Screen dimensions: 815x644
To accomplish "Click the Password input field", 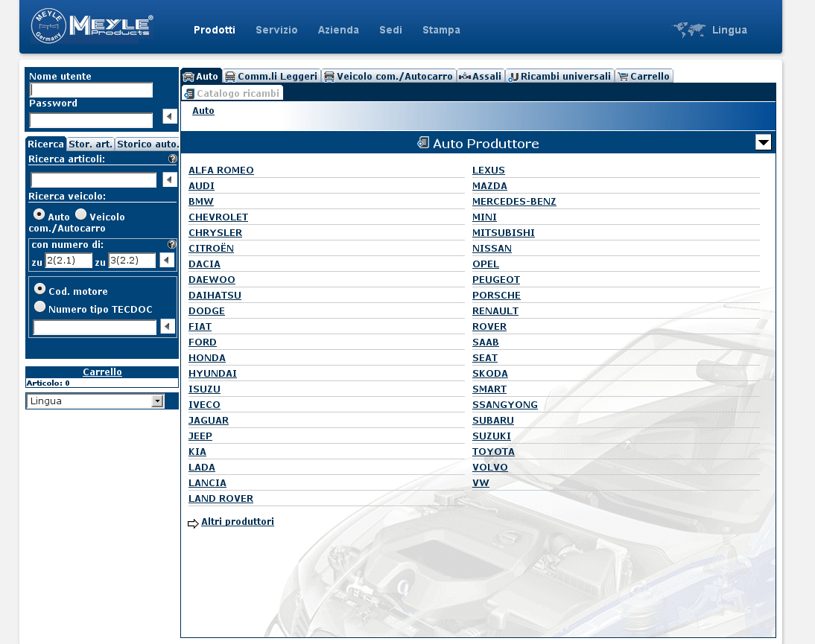I will point(92,121).
